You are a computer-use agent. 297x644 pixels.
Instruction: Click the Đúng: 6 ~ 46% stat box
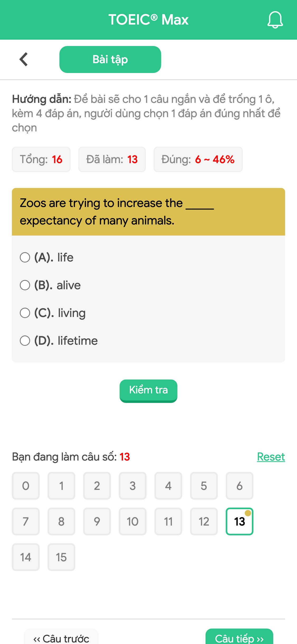click(x=198, y=159)
